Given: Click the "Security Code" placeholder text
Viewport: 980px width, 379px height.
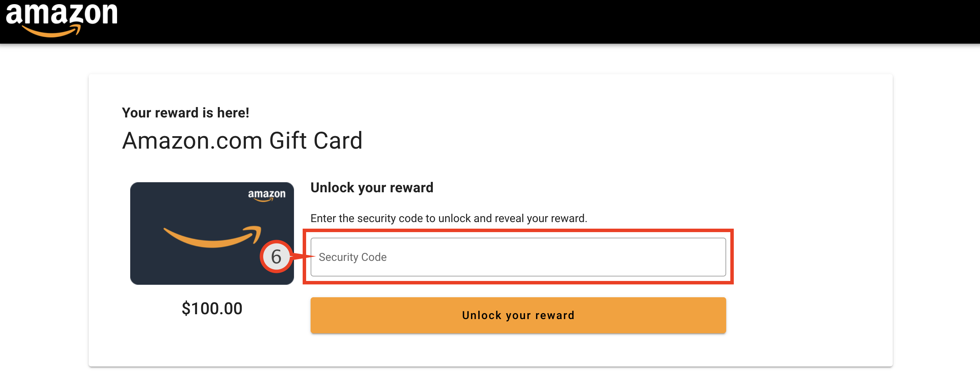Looking at the screenshot, I should (352, 257).
